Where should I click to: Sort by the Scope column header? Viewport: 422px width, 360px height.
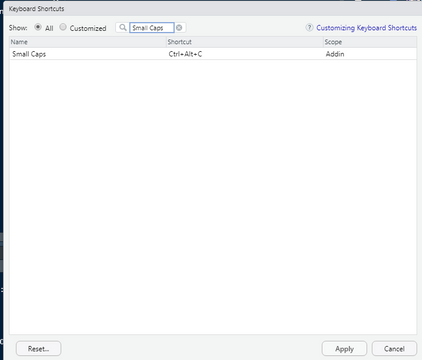[x=370, y=42]
